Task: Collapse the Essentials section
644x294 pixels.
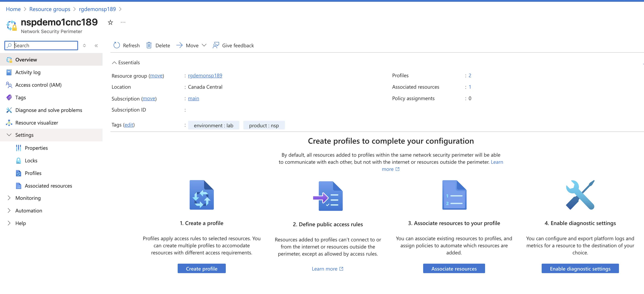Action: pyautogui.click(x=114, y=62)
